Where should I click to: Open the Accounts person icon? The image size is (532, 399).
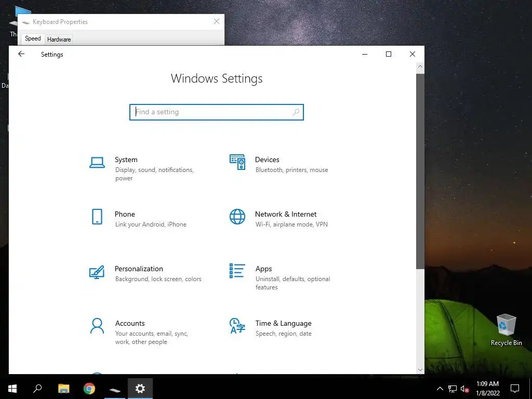tap(97, 326)
